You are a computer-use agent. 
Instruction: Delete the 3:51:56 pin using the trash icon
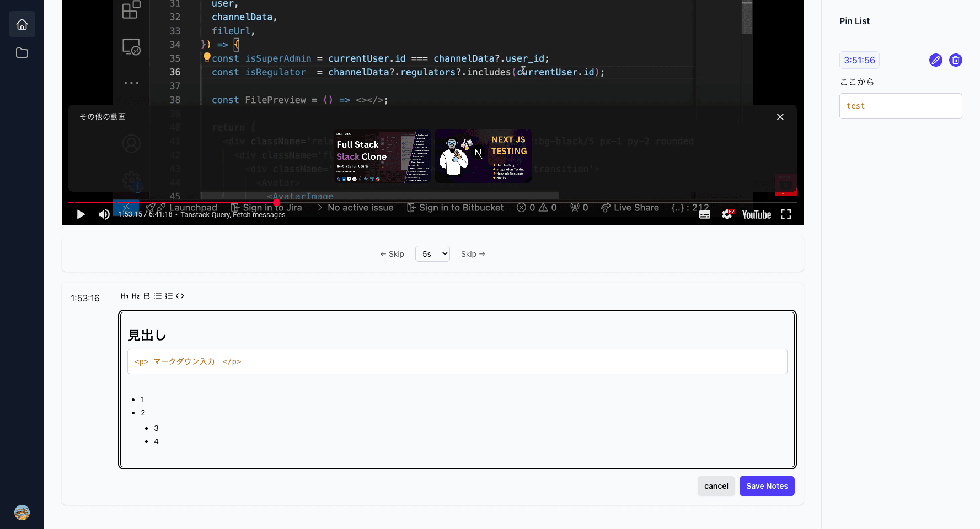pos(955,60)
